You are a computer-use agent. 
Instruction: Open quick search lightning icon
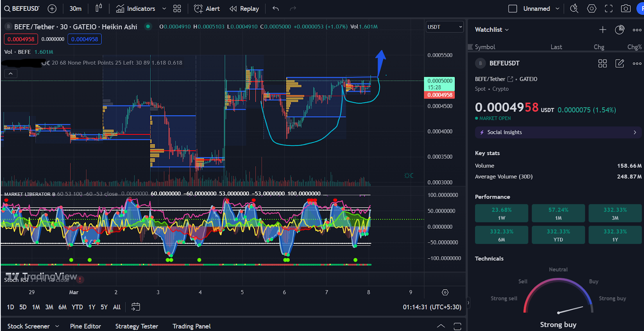[x=574, y=8]
